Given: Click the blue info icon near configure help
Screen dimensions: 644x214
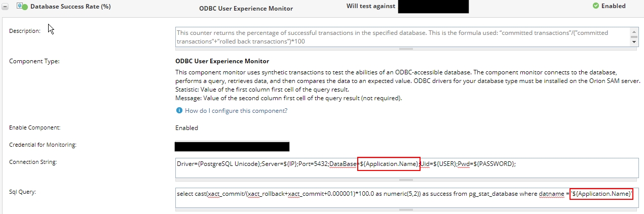Looking at the screenshot, I should [x=179, y=111].
